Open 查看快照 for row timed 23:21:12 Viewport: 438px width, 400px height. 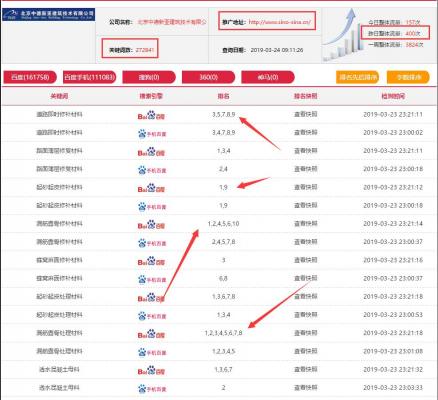(x=306, y=187)
